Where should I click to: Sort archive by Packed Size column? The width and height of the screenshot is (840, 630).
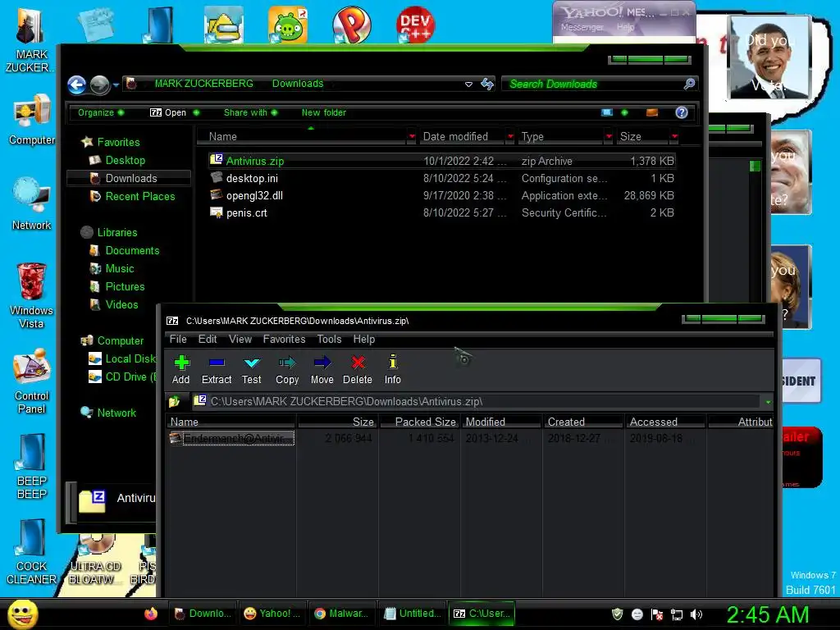tap(419, 422)
